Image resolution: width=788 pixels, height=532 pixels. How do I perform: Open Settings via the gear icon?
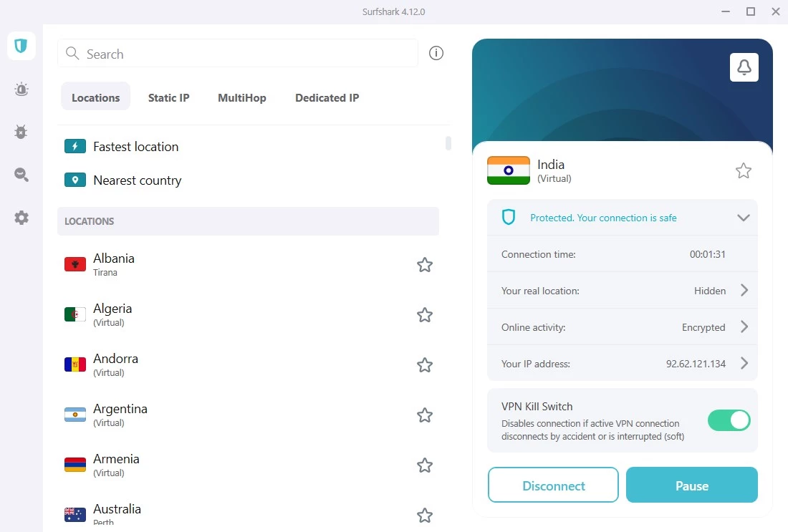pos(21,218)
